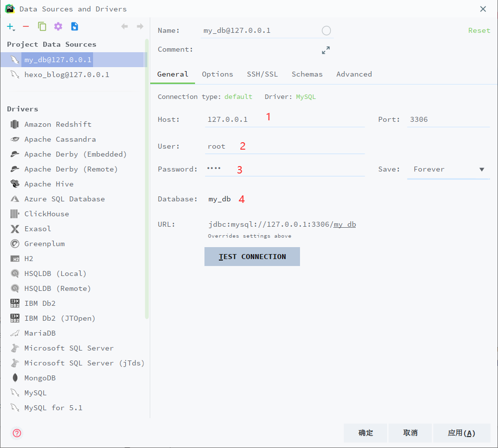
Task: Click the IBM Db2 (JTOpen) icon
Action: pos(14,318)
